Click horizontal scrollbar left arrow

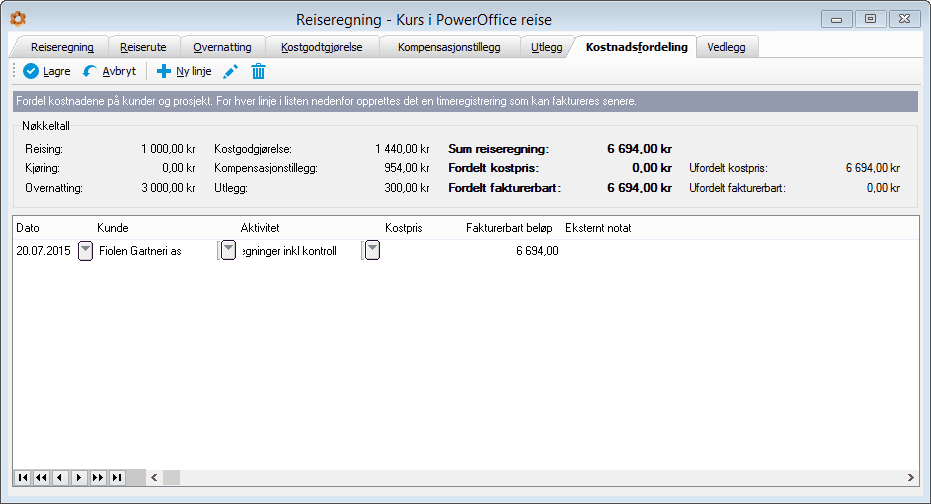[154, 477]
